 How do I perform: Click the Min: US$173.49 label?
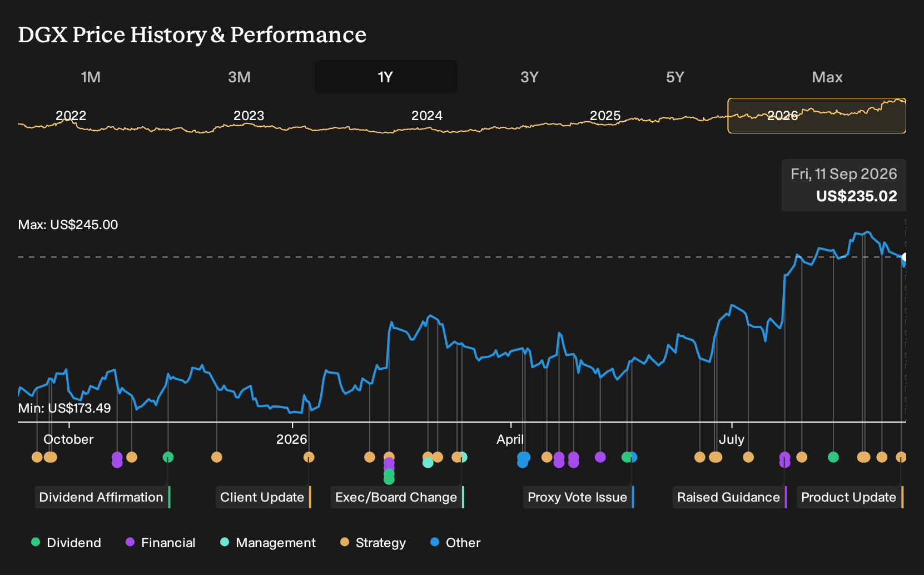(64, 408)
